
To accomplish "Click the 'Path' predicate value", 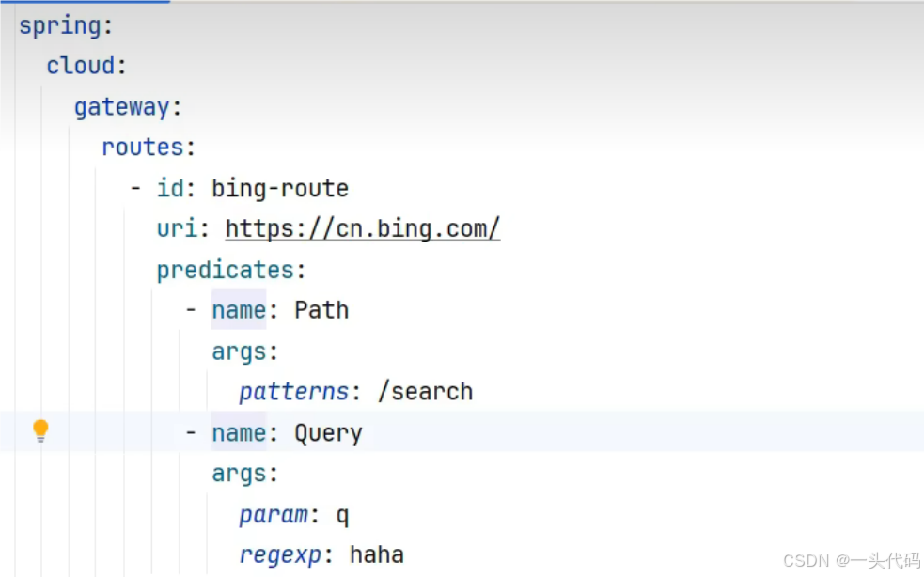I will pyautogui.click(x=321, y=310).
